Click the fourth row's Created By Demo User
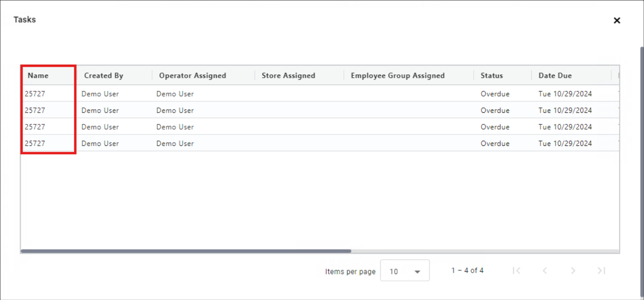644x300 pixels. [x=100, y=143]
